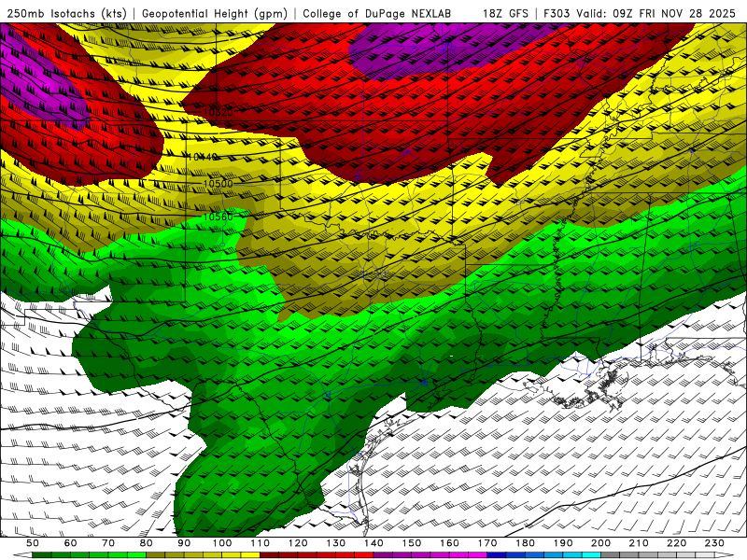Click the 210 value on the color scale
747x560 pixels.
point(640,543)
